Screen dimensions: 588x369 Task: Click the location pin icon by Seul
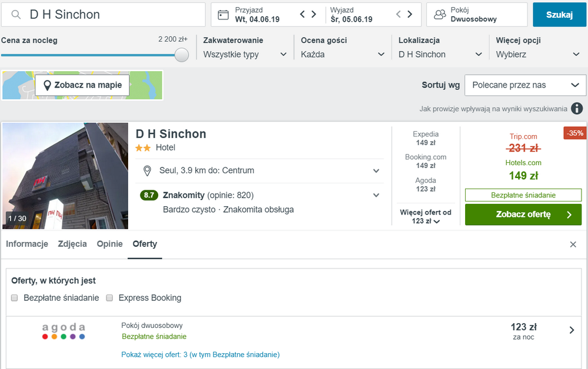click(148, 171)
